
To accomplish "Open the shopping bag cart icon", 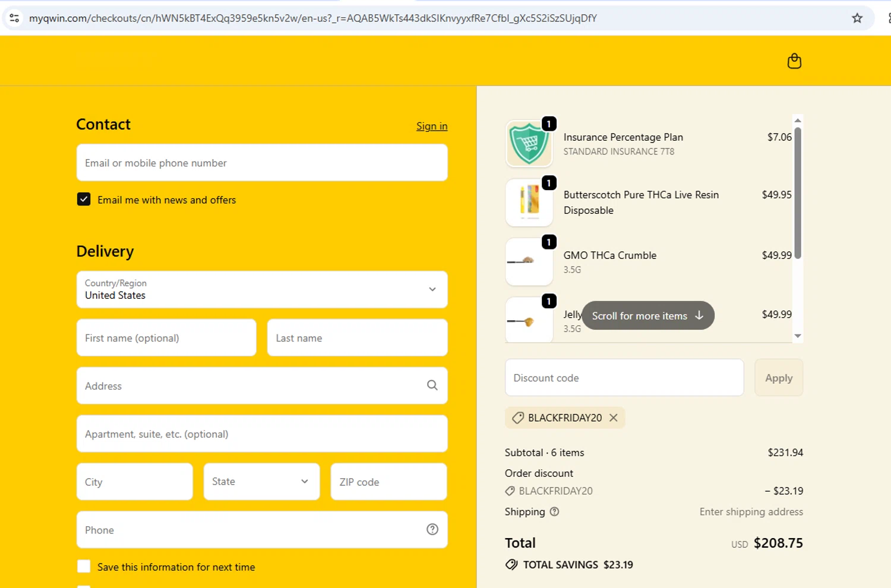I will 794,61.
